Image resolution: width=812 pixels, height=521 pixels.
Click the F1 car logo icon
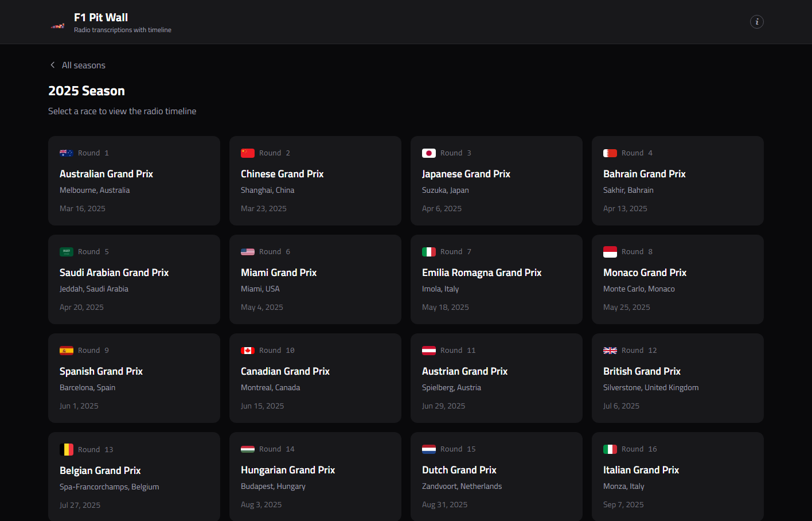(x=57, y=26)
